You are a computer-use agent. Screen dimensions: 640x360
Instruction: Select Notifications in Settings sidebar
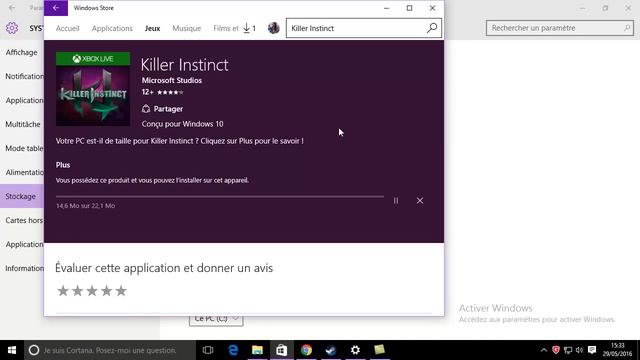click(22, 76)
